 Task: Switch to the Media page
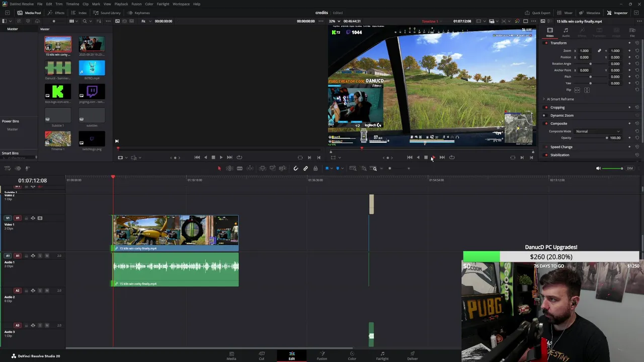[x=231, y=355]
